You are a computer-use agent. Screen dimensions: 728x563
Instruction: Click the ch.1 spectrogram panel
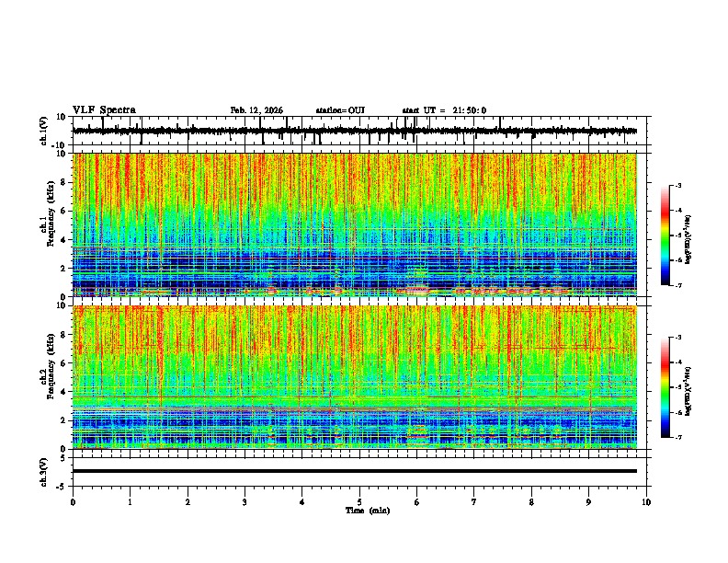coord(354,224)
